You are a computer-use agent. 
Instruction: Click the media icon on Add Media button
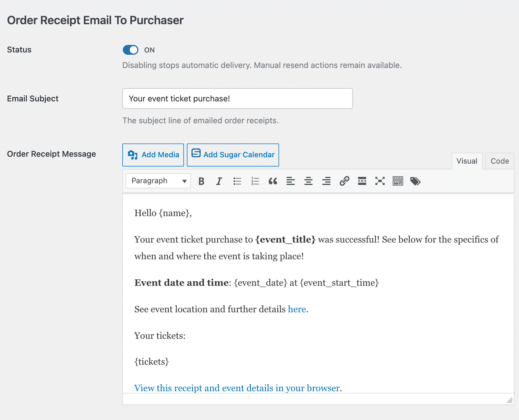pyautogui.click(x=133, y=155)
